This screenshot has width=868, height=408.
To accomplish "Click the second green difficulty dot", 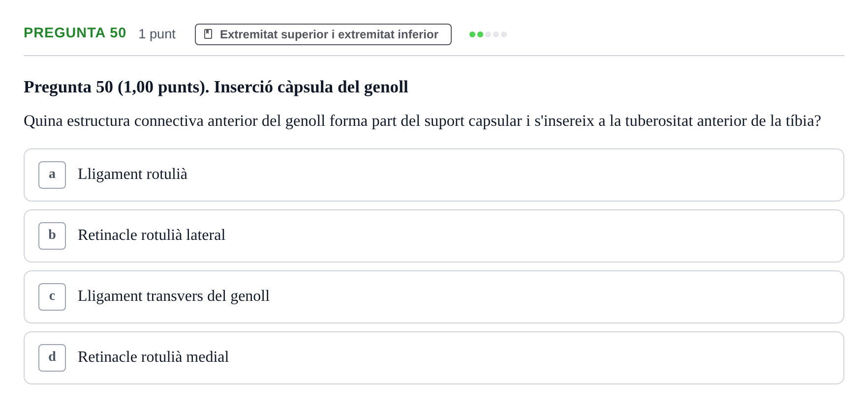I will (x=480, y=34).
